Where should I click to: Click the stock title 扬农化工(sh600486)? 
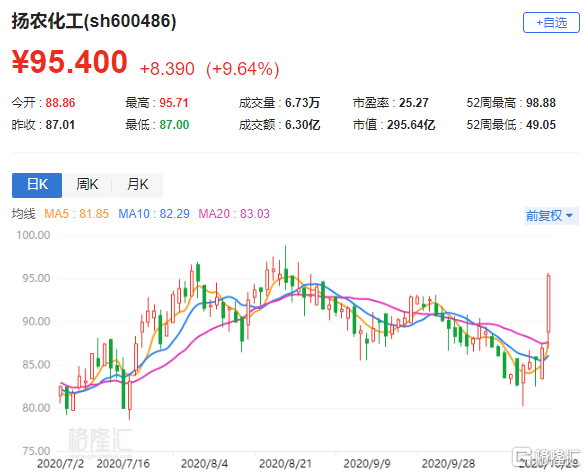tap(94, 21)
